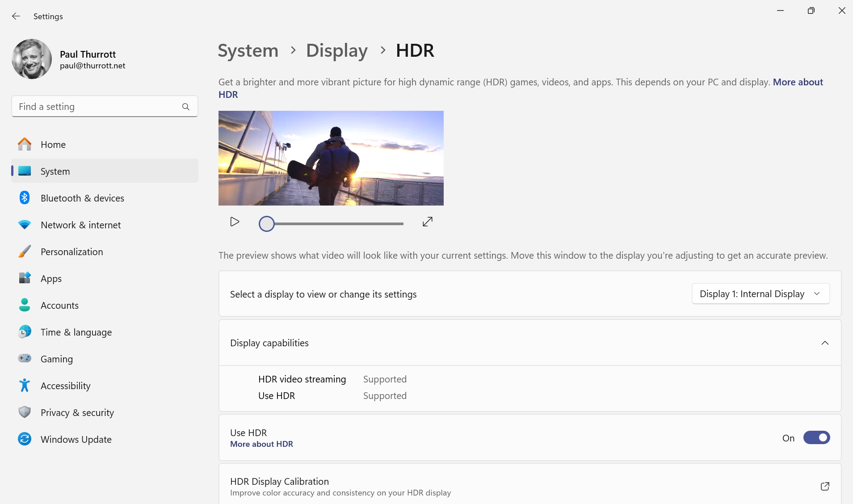Click the back arrow in Settings header
Image resolution: width=853 pixels, height=504 pixels.
tap(16, 16)
